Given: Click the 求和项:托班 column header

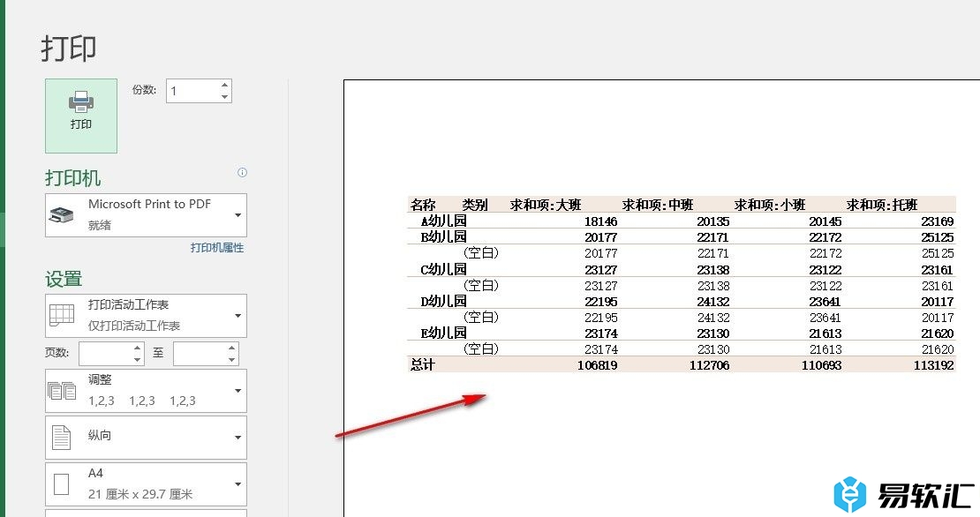Looking at the screenshot, I should pyautogui.click(x=882, y=204).
